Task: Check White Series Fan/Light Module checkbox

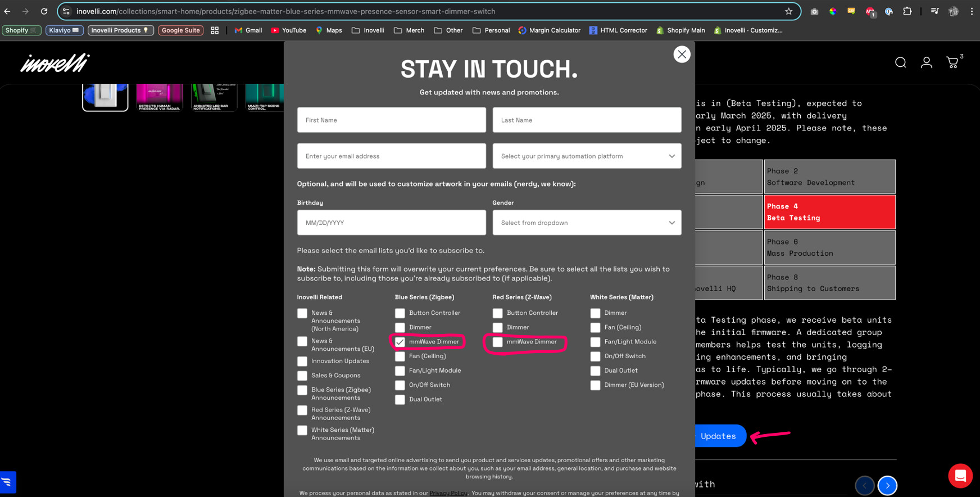Action: click(x=595, y=342)
